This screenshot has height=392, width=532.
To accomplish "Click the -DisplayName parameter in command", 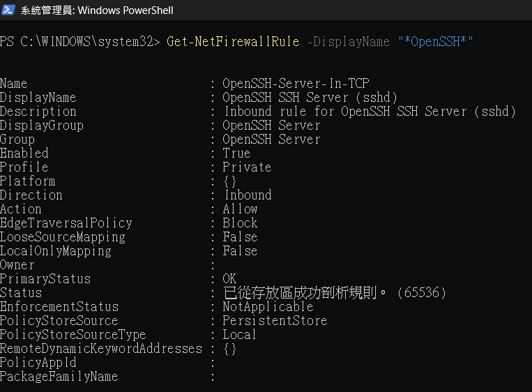I will (349, 42).
